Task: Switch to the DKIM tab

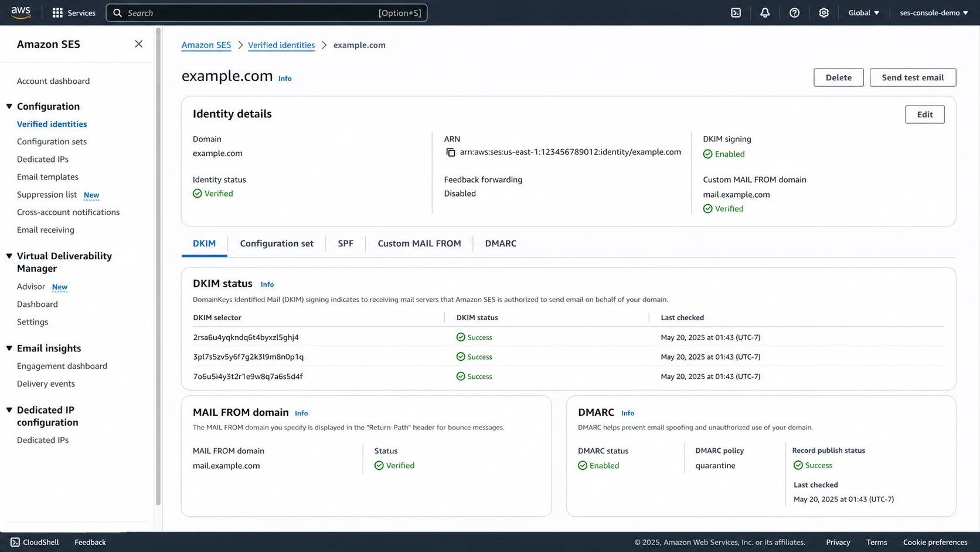Action: pyautogui.click(x=204, y=243)
